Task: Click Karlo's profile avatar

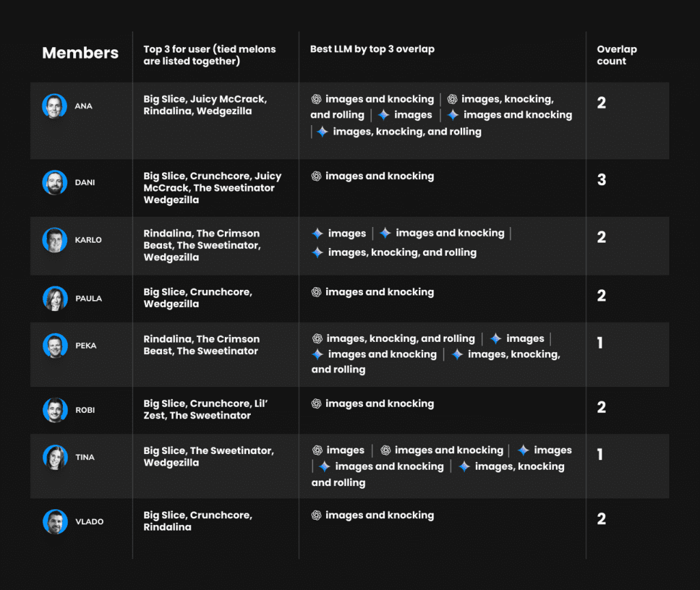Action: coord(54,240)
